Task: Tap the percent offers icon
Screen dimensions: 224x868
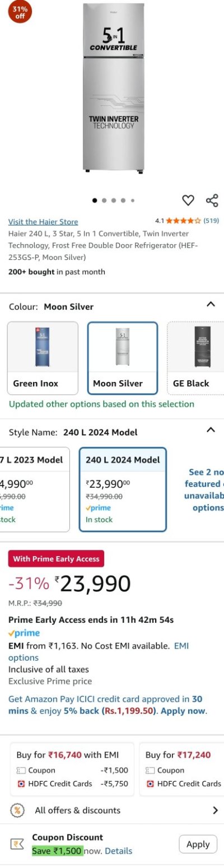Action: coord(18,810)
